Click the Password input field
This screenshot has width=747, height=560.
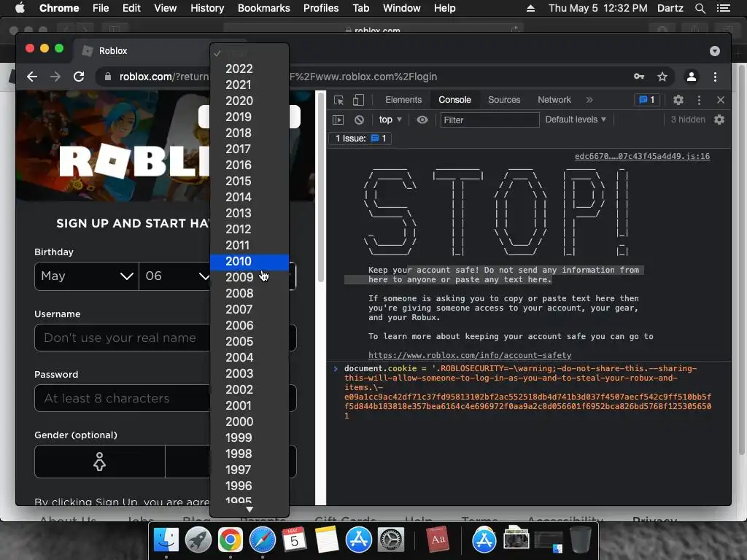166,398
